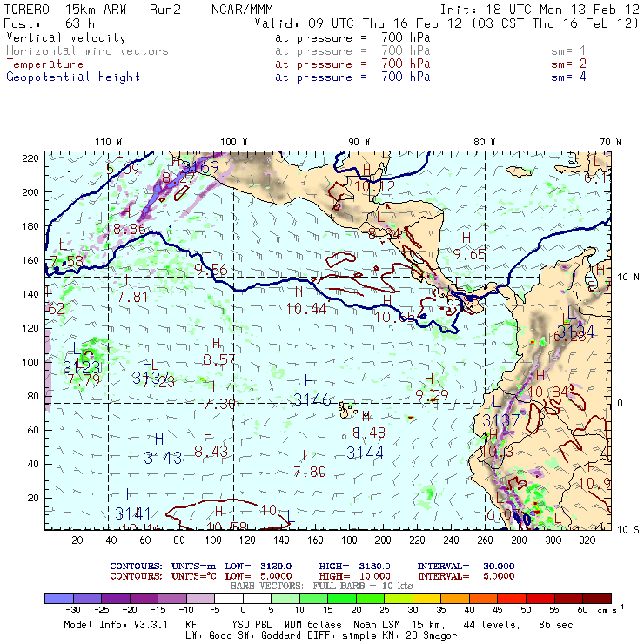The width and height of the screenshot is (644, 644).
Task: Click the Galapagos Islands outline on the map
Action: (x=348, y=410)
